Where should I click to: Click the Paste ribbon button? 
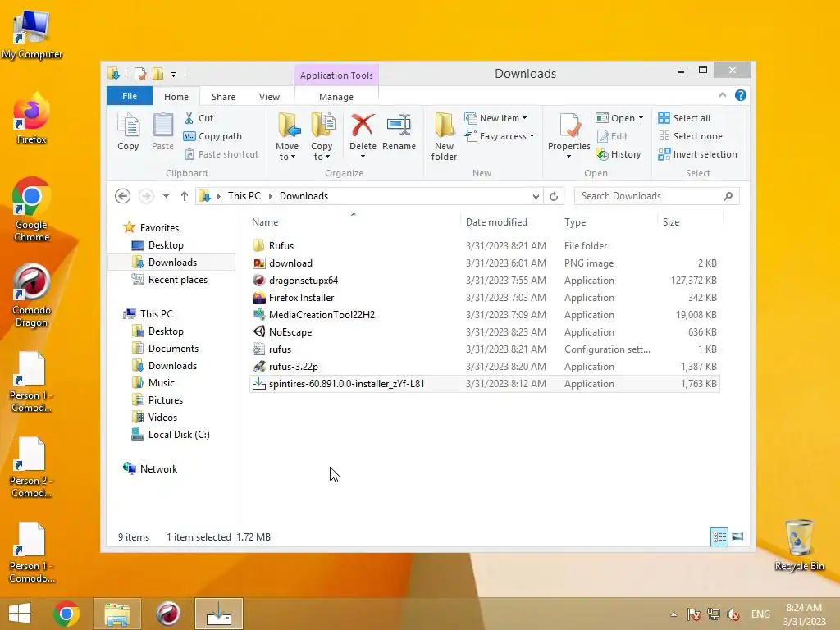click(163, 132)
